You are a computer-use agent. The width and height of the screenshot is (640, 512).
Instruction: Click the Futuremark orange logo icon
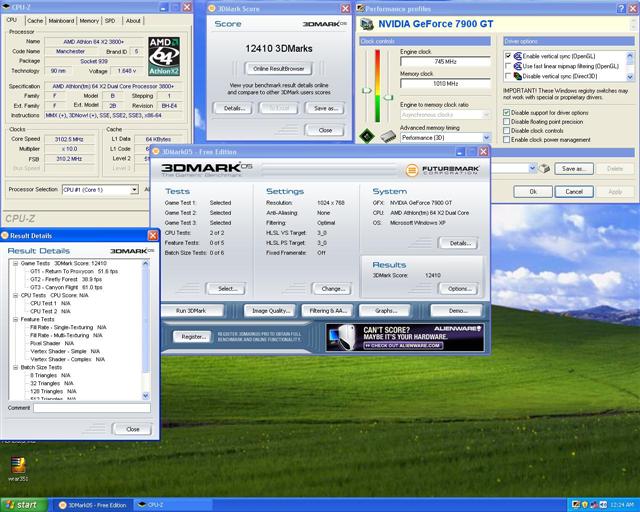point(412,170)
